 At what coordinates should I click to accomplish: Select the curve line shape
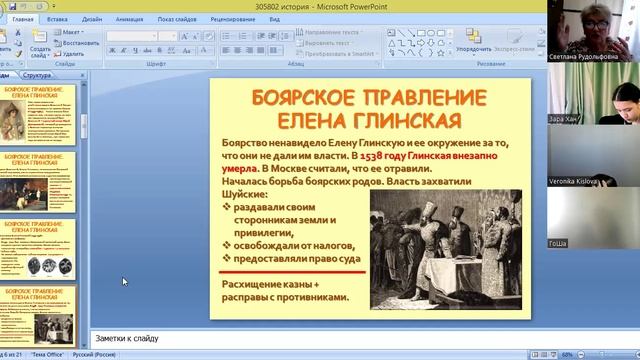tap(401, 53)
